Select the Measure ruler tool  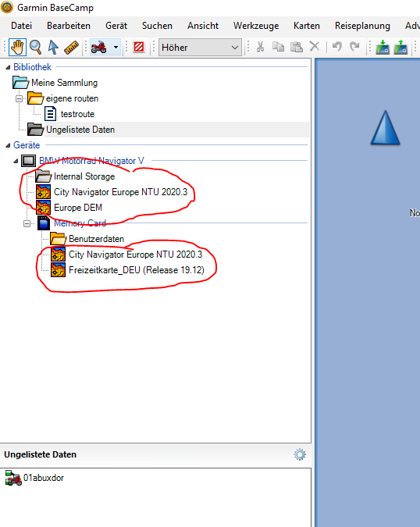point(71,47)
